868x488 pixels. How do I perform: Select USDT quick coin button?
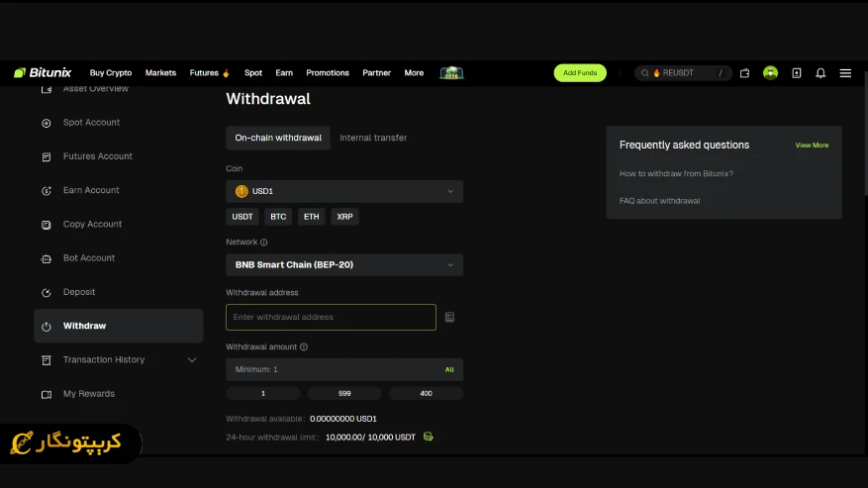point(241,217)
